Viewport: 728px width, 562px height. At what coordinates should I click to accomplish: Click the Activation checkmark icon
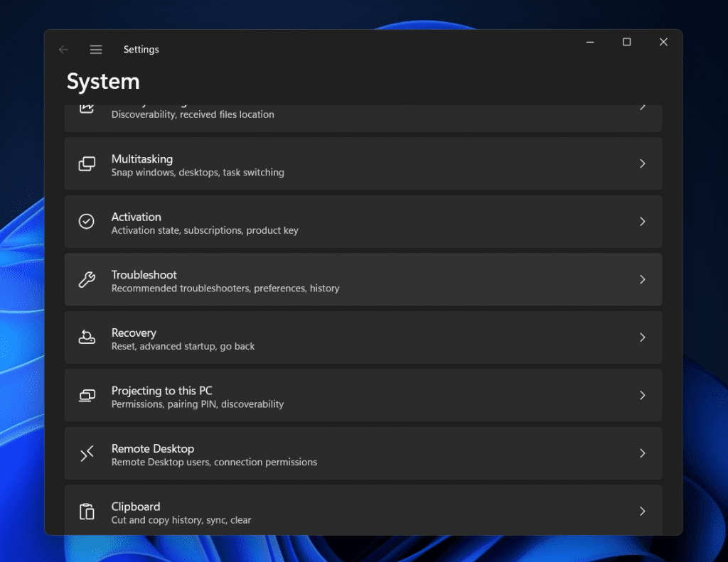[86, 222]
